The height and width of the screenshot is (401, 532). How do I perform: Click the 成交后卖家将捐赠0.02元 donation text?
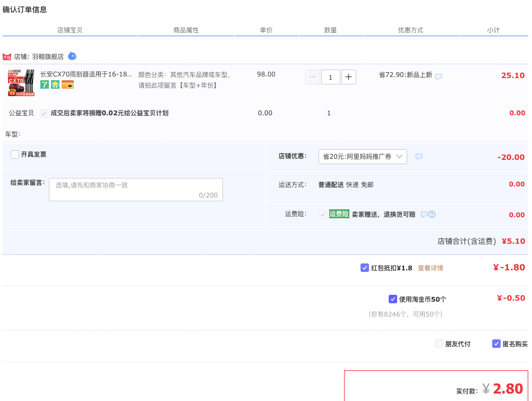click(109, 113)
